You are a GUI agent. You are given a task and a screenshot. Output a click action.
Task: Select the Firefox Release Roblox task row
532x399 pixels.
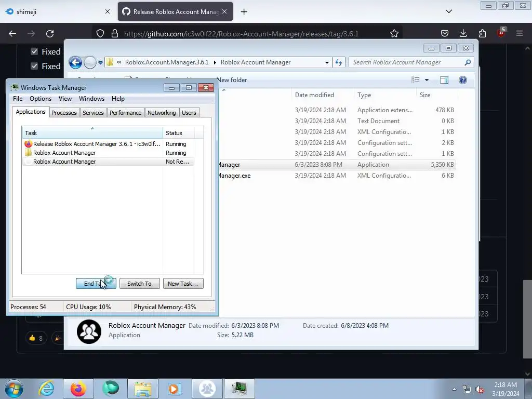point(108,144)
